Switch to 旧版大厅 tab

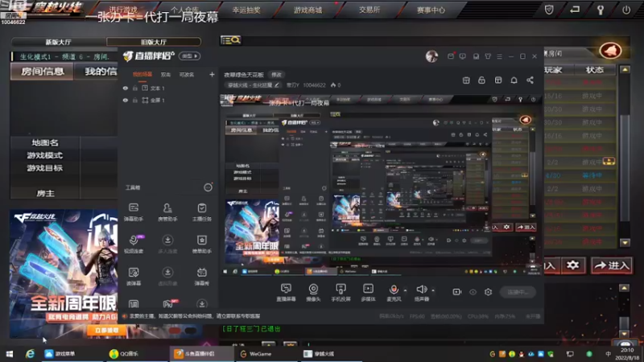154,42
